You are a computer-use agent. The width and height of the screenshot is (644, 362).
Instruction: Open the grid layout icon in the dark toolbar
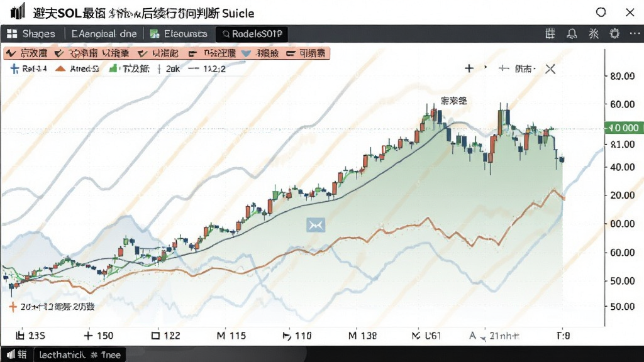click(550, 34)
